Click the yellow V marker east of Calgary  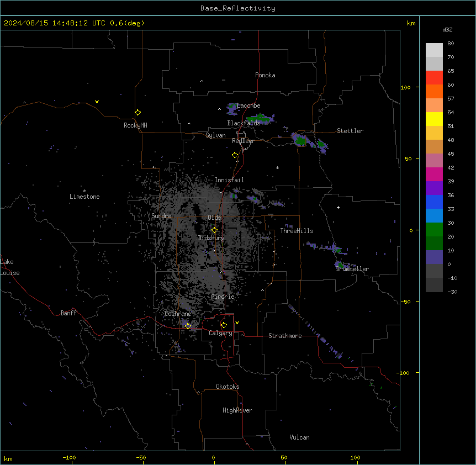pyautogui.click(x=237, y=323)
